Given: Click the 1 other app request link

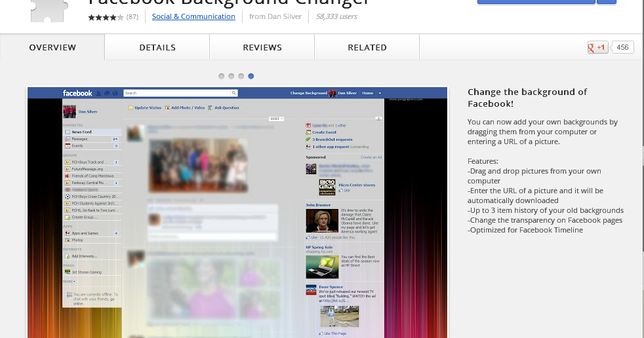Looking at the screenshot, I should click(331, 147).
